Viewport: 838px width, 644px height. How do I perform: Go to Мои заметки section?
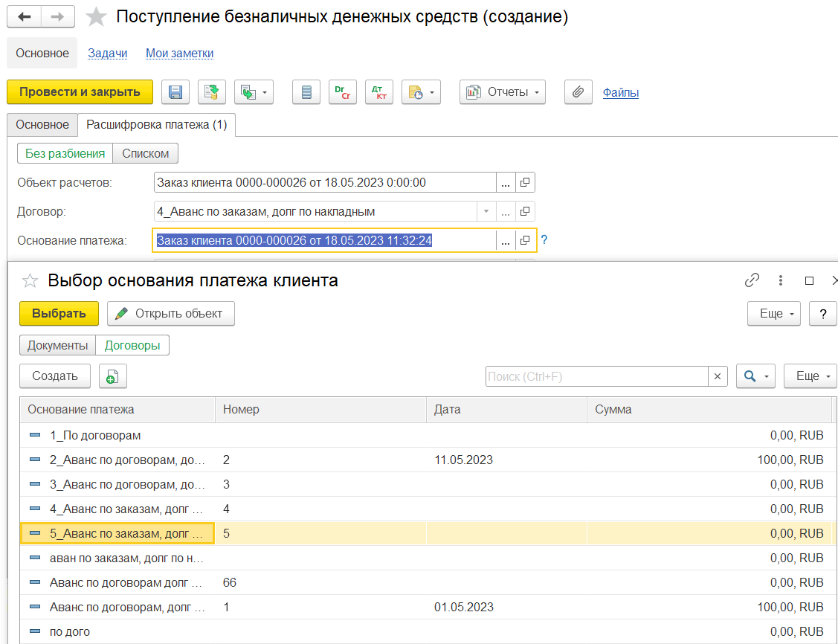pos(179,54)
